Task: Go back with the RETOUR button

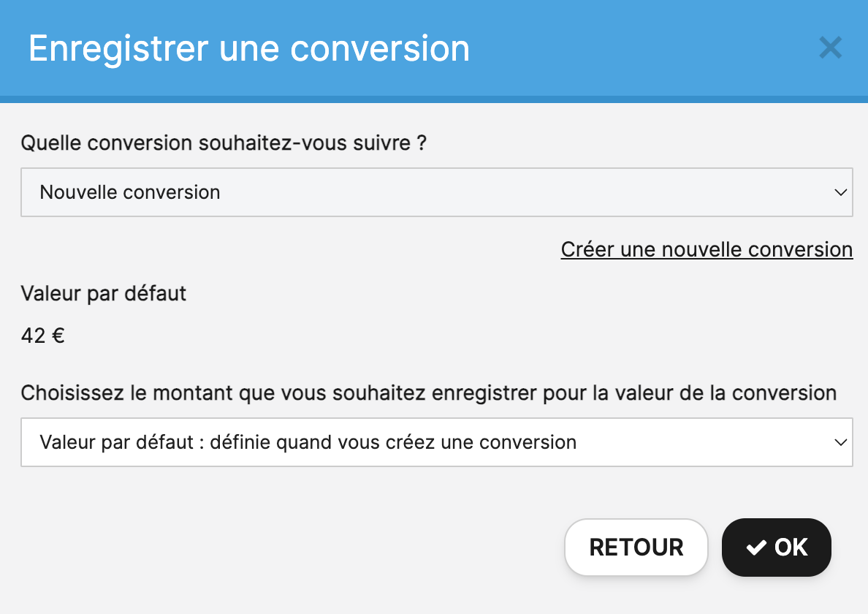Action: click(x=636, y=547)
